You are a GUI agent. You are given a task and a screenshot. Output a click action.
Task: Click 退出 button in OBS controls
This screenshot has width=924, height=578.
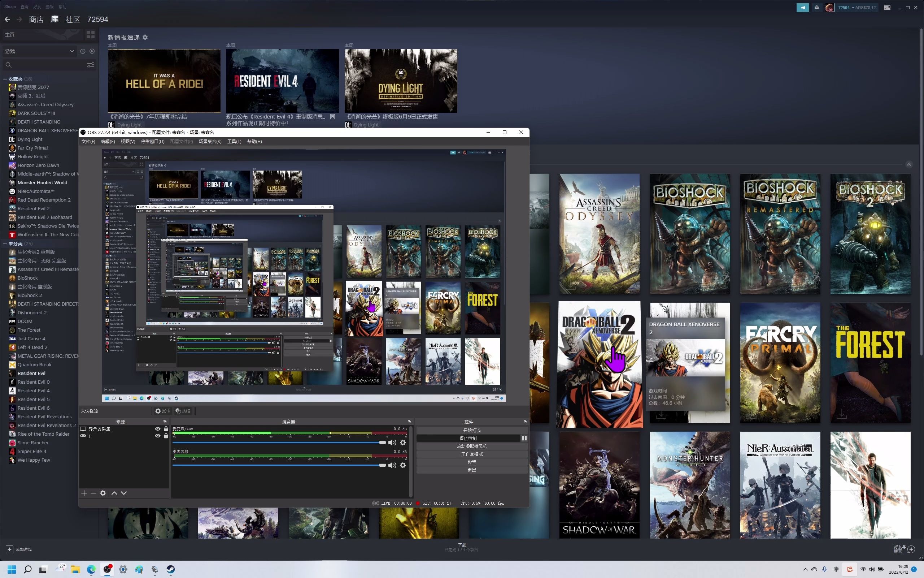click(x=472, y=470)
